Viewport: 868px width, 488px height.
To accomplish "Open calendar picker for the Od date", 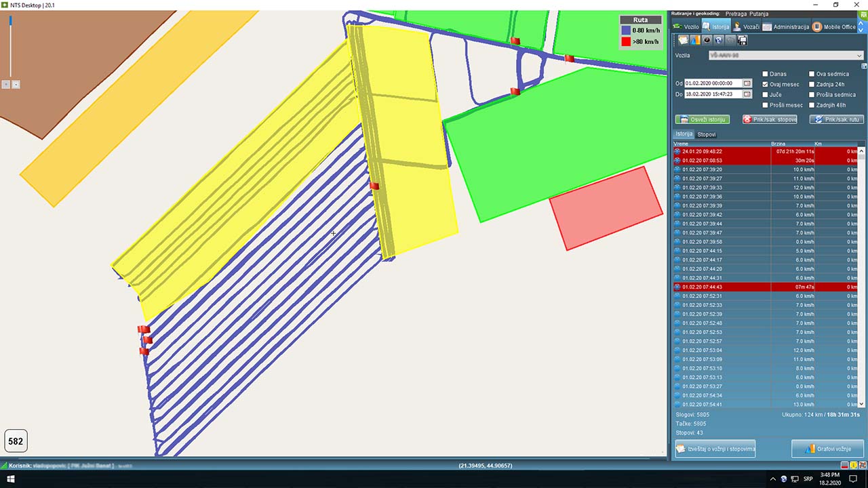I will tap(747, 83).
